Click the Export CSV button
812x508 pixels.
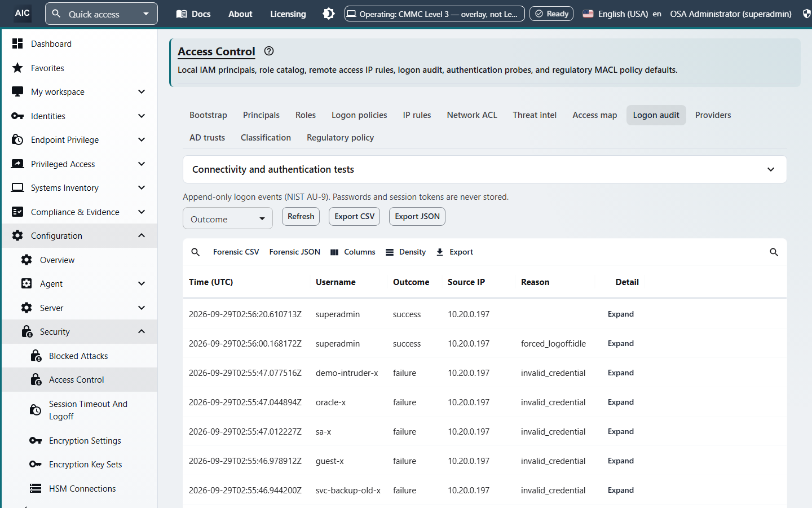pyautogui.click(x=355, y=216)
